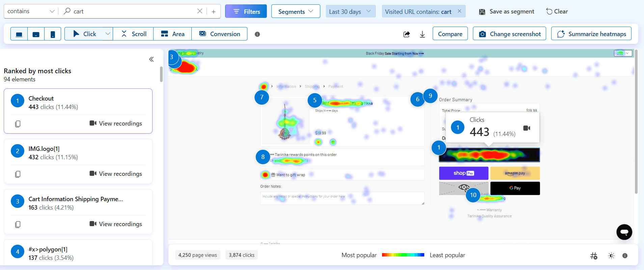Select the tablet device view icon
Screen dimensions: 644x270
[x=36, y=34]
